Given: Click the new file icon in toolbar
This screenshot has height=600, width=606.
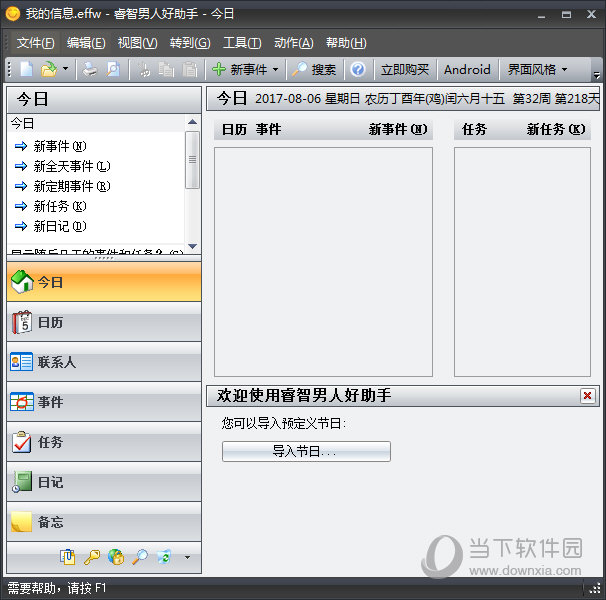Looking at the screenshot, I should coord(27,69).
